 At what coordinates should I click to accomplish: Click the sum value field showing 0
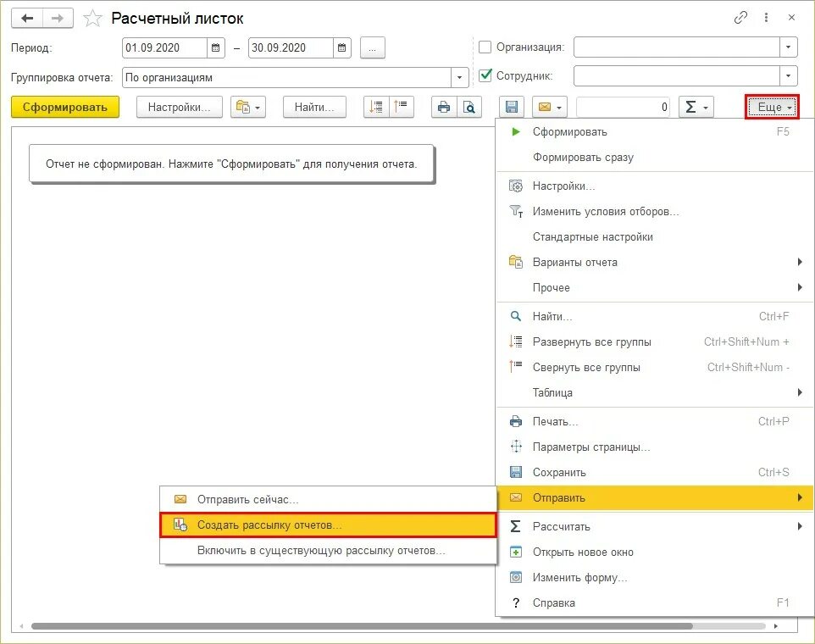[624, 107]
